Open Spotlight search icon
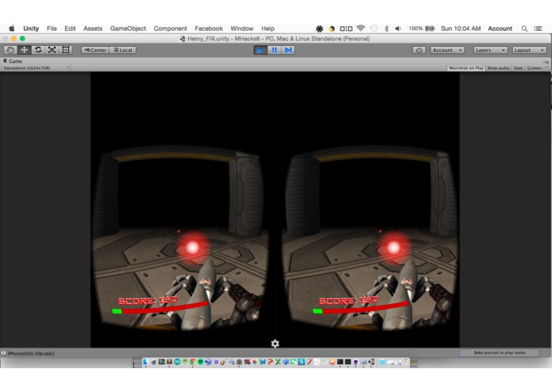This screenshot has height=392, width=552. tap(524, 29)
